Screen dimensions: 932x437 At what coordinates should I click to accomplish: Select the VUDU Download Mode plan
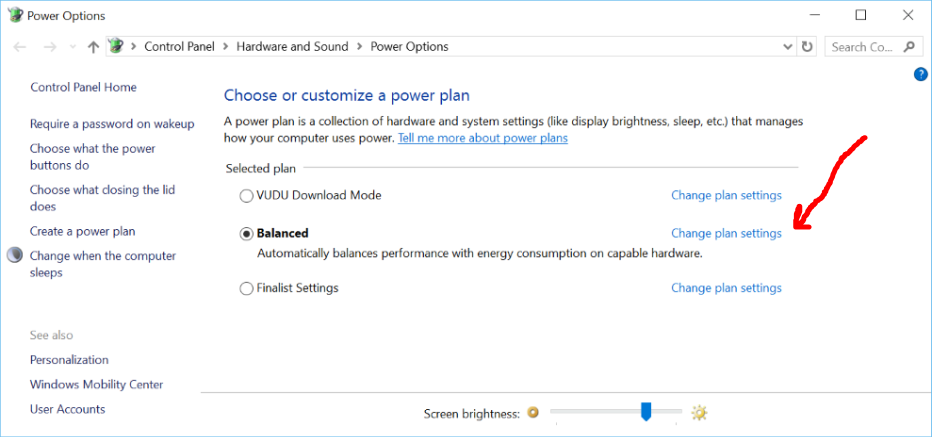pos(246,196)
